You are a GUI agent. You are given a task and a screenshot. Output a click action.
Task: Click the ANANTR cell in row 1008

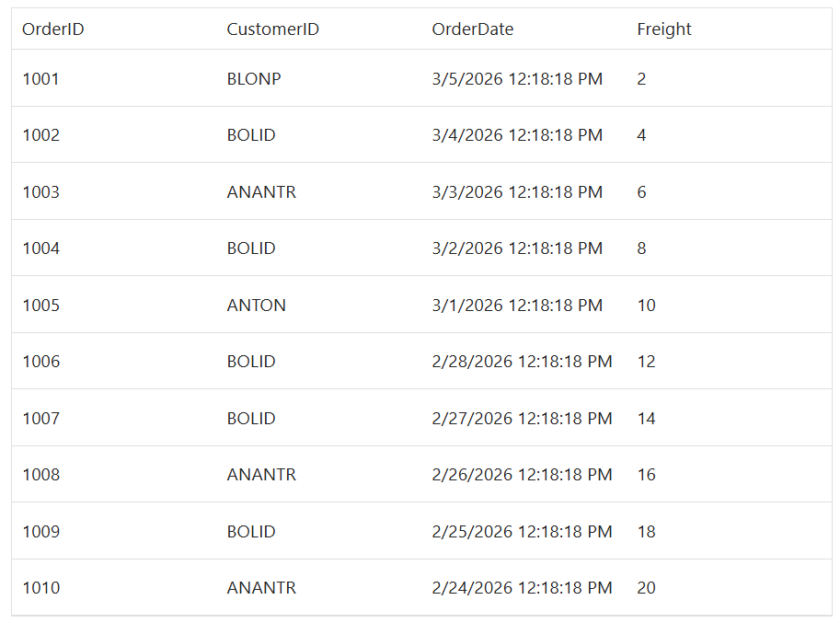[x=260, y=474]
